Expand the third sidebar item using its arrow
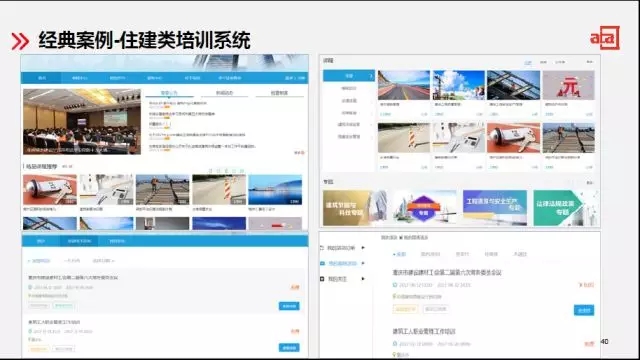This screenshot has width=640, height=360. pyautogui.click(x=363, y=279)
